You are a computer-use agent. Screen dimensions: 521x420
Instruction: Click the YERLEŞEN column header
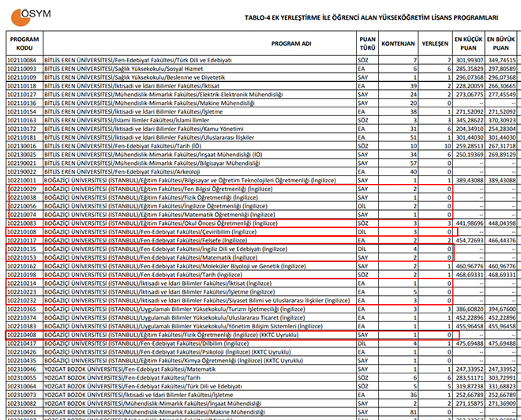[x=435, y=43]
